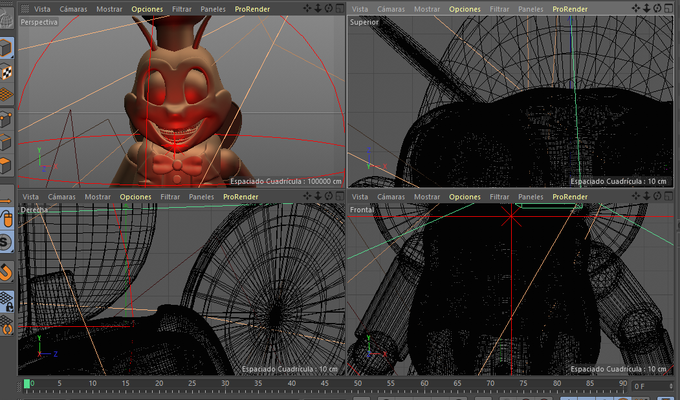Open Paneles menu in Derecha viewport

click(x=201, y=197)
